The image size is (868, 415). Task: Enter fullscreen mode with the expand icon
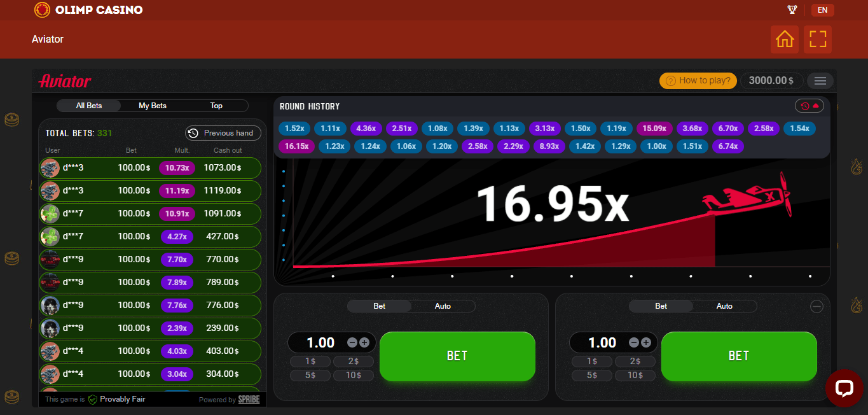(x=818, y=39)
